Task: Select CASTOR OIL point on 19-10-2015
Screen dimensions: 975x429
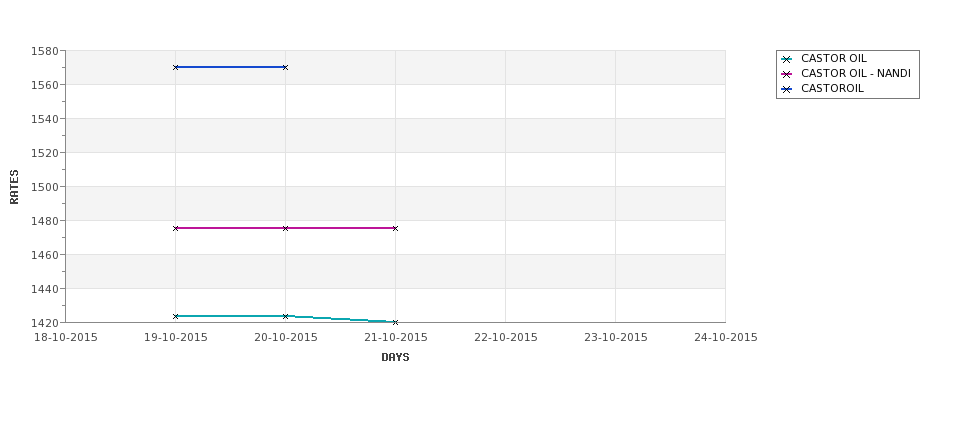Action: point(175,316)
